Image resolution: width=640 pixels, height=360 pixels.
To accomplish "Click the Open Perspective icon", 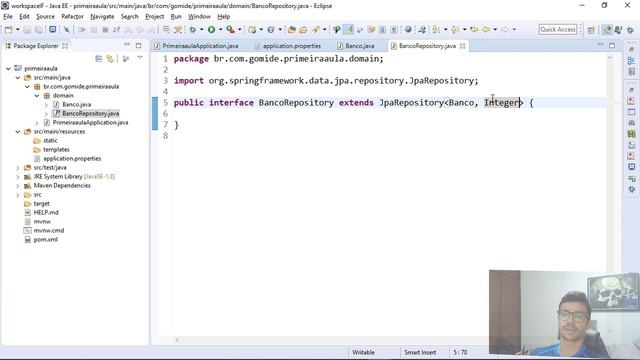I will click(591, 30).
